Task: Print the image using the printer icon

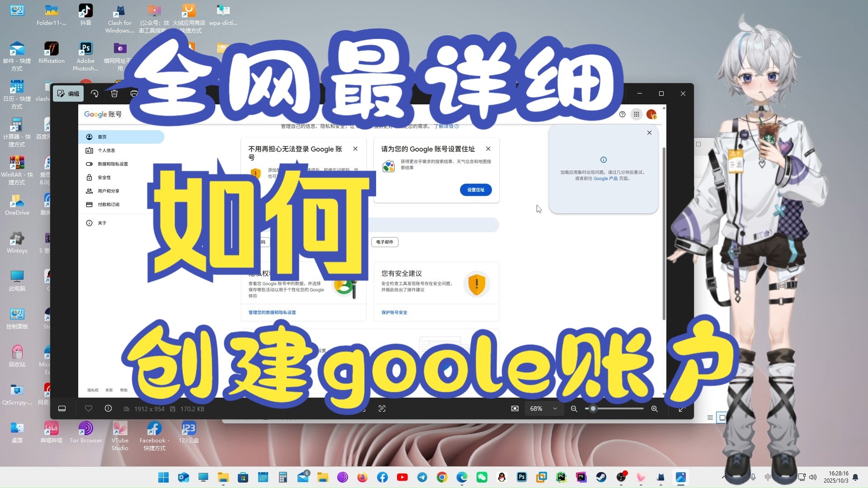Action: click(x=134, y=94)
